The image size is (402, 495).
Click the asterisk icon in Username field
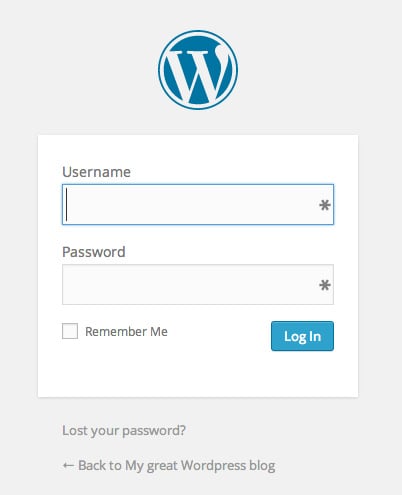click(x=325, y=205)
